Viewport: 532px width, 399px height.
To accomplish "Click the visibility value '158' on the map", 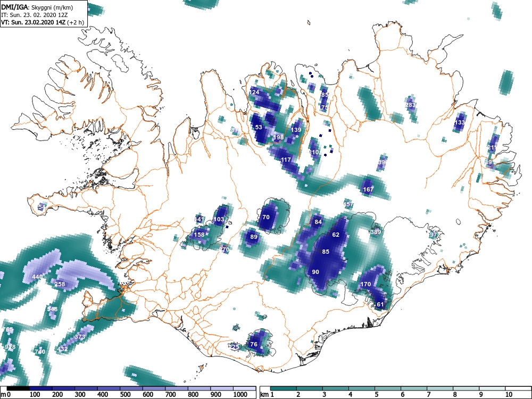I will pos(199,235).
